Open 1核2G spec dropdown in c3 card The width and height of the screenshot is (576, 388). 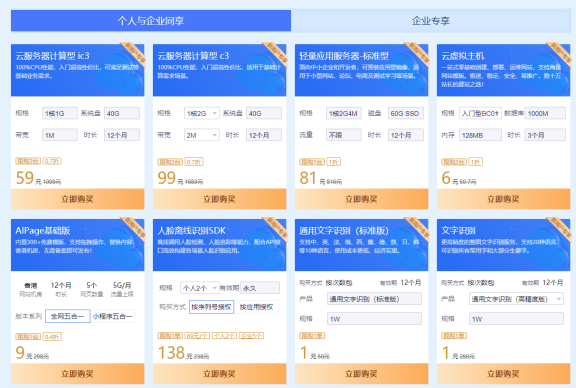[202, 113]
